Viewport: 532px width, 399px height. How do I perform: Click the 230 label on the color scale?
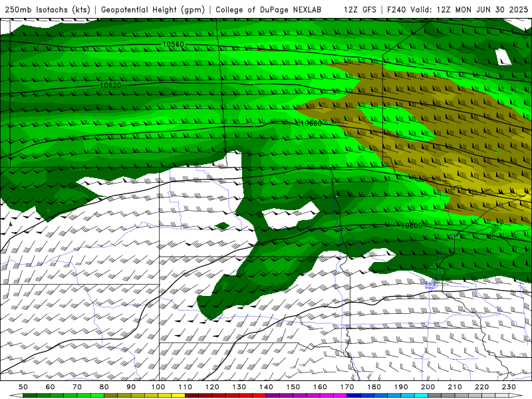(509, 387)
